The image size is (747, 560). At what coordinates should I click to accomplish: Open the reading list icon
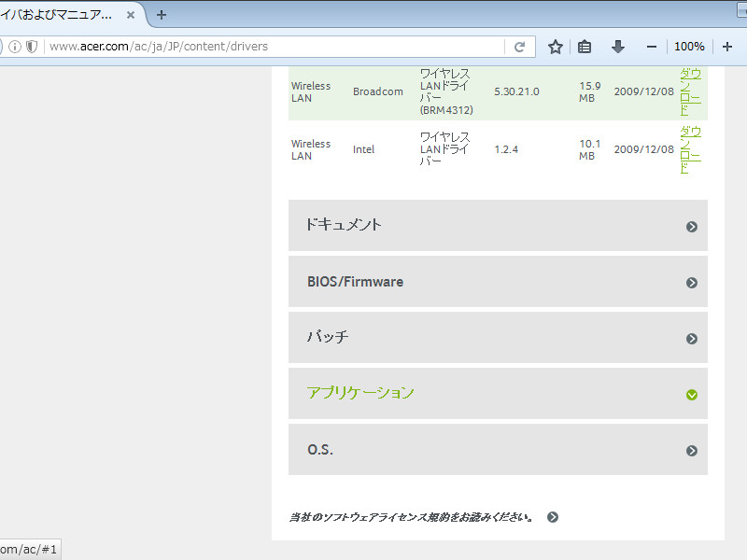[x=584, y=45]
